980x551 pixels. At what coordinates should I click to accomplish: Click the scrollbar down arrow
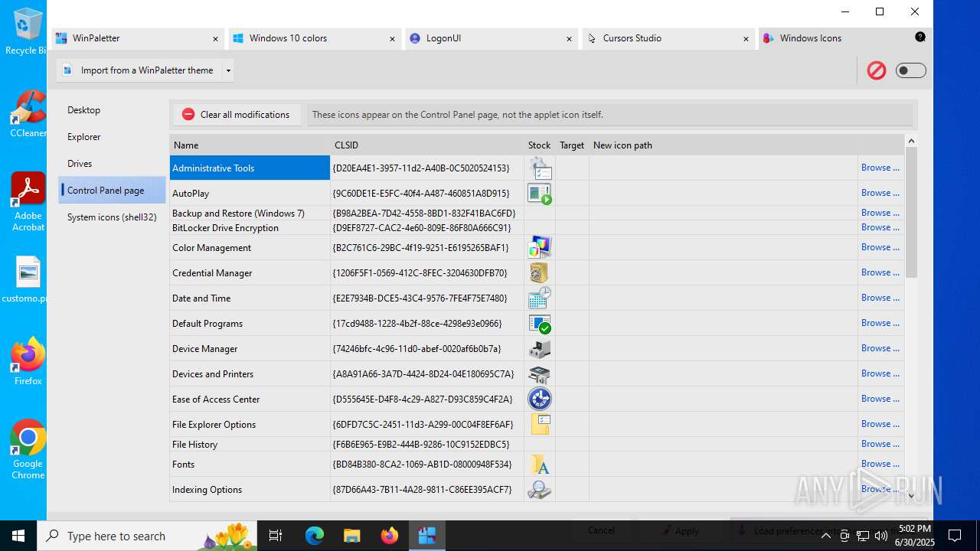click(911, 495)
